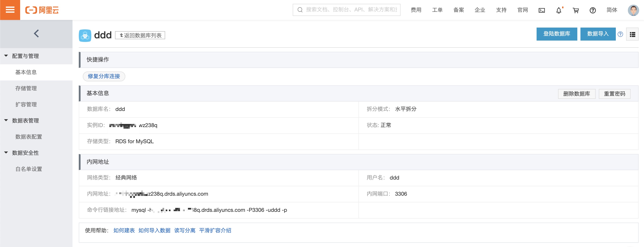Screen dimensions: 644x247
Task: Open the 费用 top menu
Action: [x=416, y=10]
